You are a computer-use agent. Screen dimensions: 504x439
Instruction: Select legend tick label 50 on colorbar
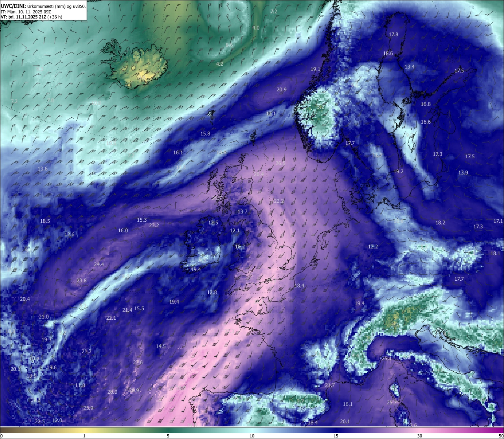click(501, 436)
